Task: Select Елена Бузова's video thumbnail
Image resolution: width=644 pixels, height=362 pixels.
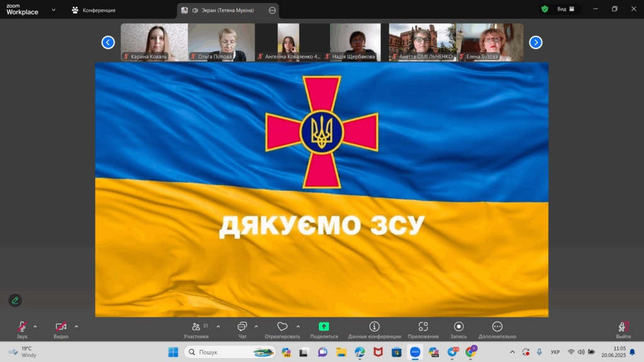Action: [x=489, y=42]
